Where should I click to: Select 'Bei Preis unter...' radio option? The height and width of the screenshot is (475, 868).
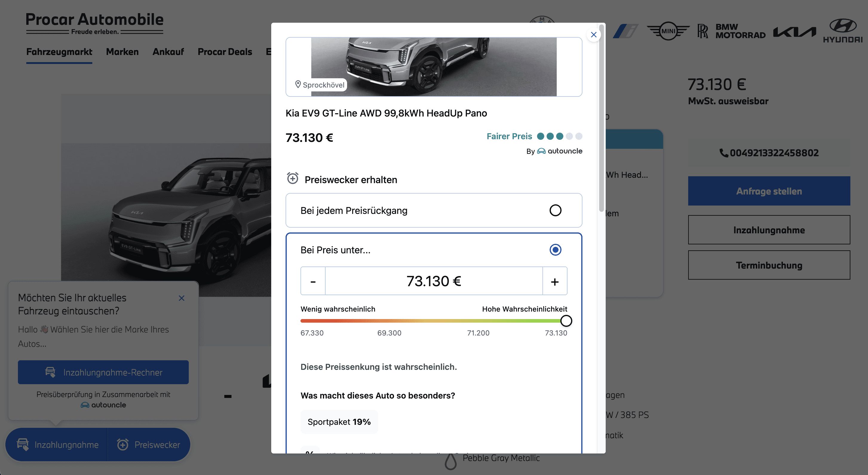coord(555,250)
